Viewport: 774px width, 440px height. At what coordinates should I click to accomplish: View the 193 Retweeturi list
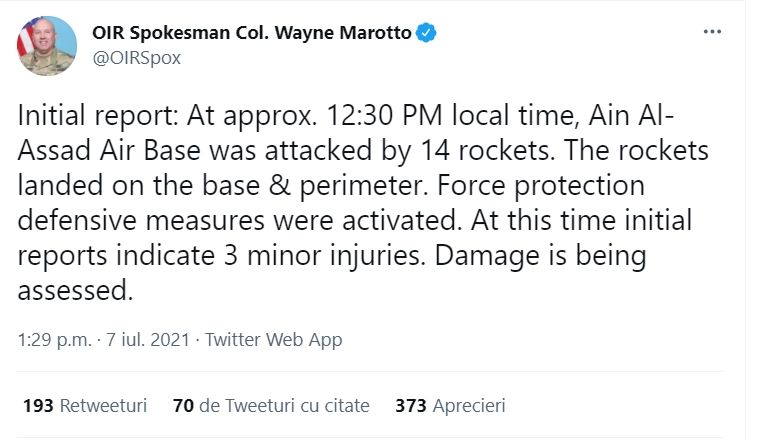click(85, 405)
